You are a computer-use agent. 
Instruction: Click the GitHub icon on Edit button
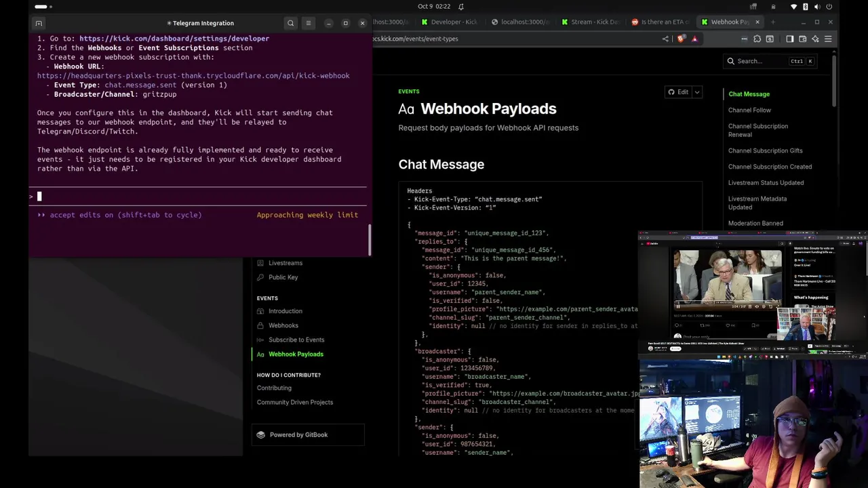[x=671, y=92]
